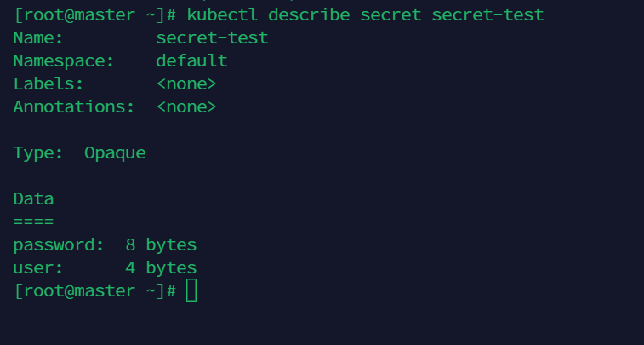Click the terminal cursor block at the prompt
This screenshot has height=345, width=644.
[191, 291]
